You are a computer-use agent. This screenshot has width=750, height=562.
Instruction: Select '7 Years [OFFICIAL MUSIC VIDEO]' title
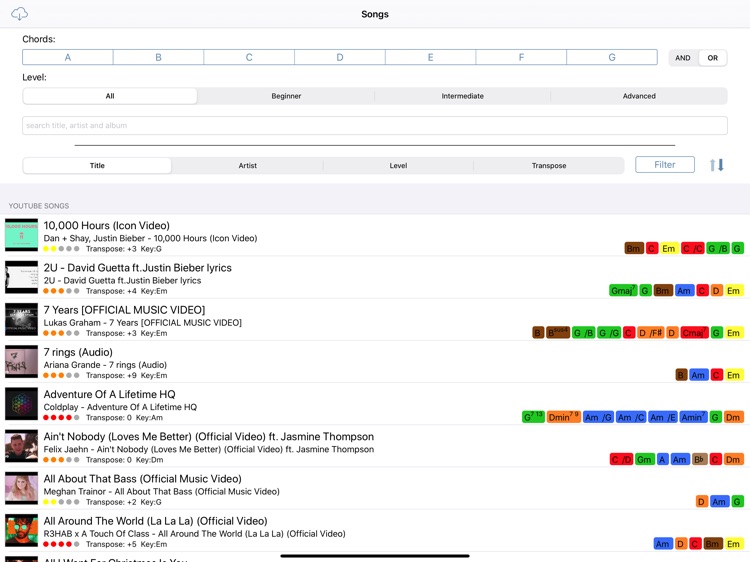pyautogui.click(x=124, y=309)
